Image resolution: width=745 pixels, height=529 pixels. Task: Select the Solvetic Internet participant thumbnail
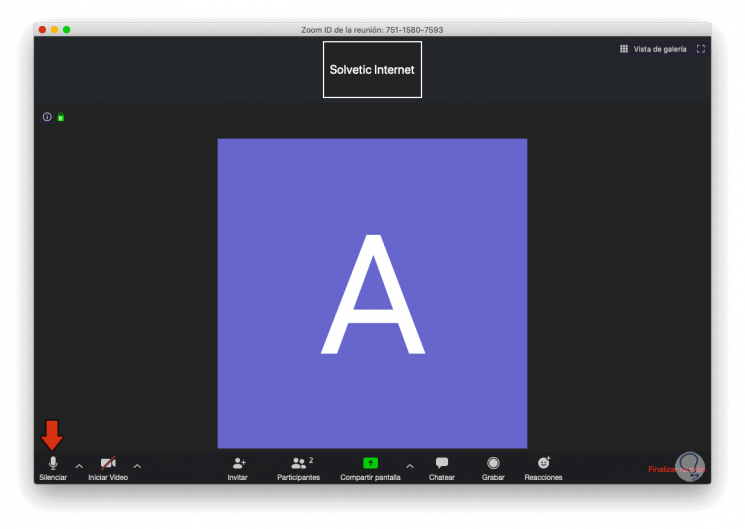(x=372, y=69)
